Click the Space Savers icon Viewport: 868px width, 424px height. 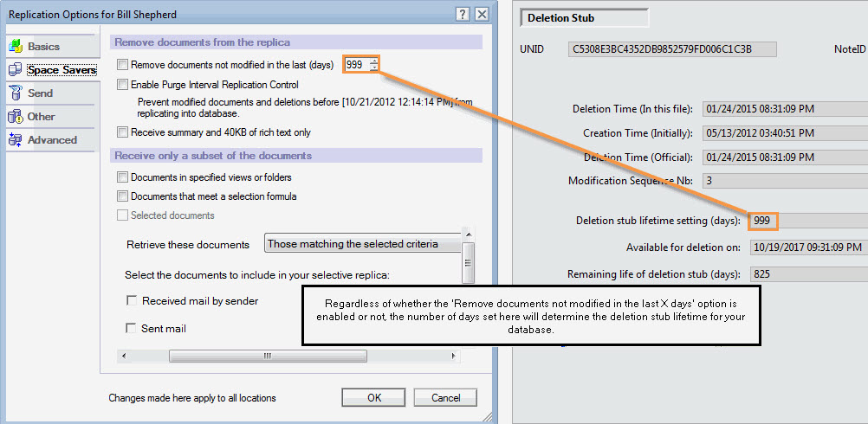click(x=16, y=70)
